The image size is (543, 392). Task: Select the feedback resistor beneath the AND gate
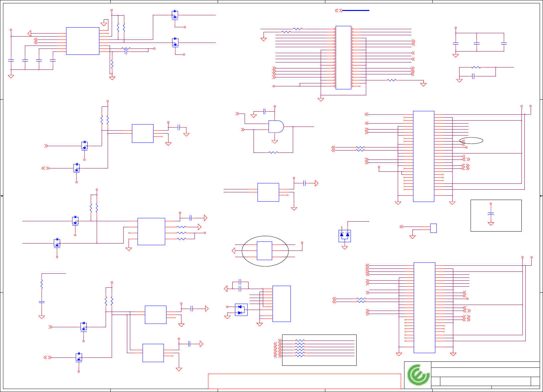pyautogui.click(x=273, y=152)
